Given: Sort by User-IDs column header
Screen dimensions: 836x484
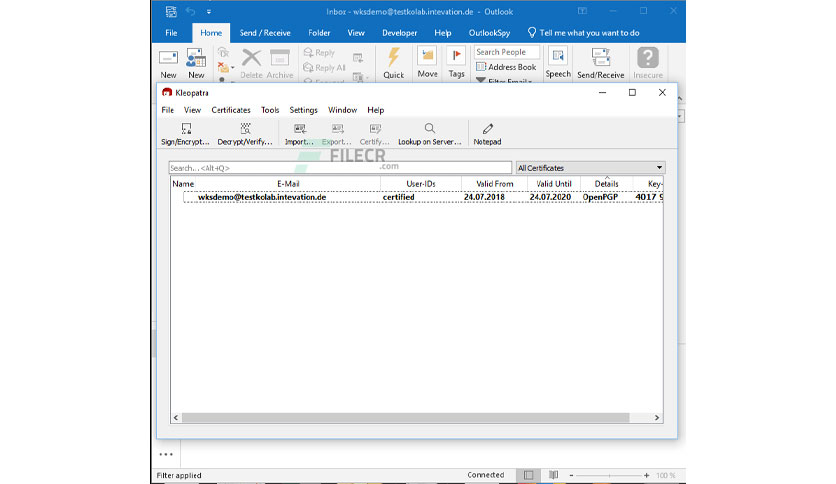Looking at the screenshot, I should tap(421, 184).
